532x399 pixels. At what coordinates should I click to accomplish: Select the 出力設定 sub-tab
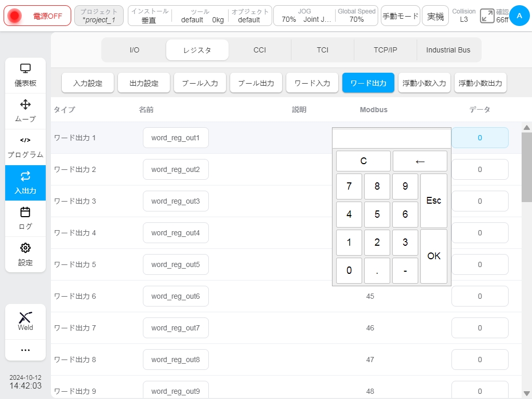[x=144, y=83]
